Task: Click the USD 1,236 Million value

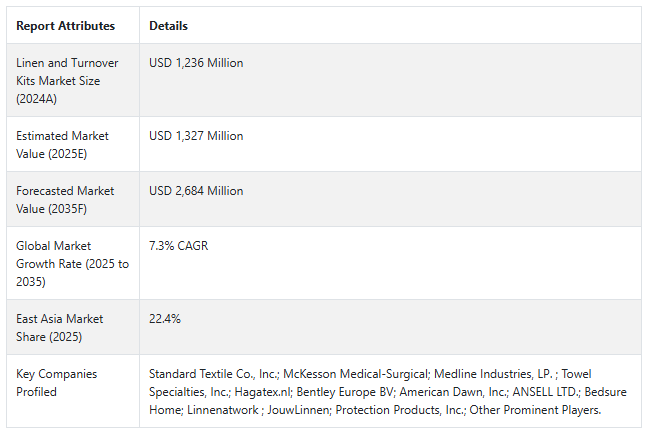Action: click(196, 63)
